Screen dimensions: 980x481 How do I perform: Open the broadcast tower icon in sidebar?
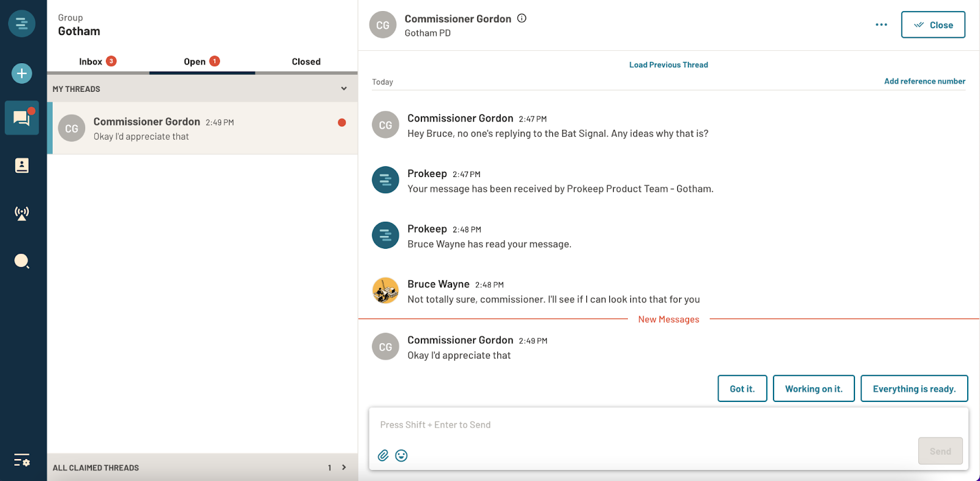point(21,213)
